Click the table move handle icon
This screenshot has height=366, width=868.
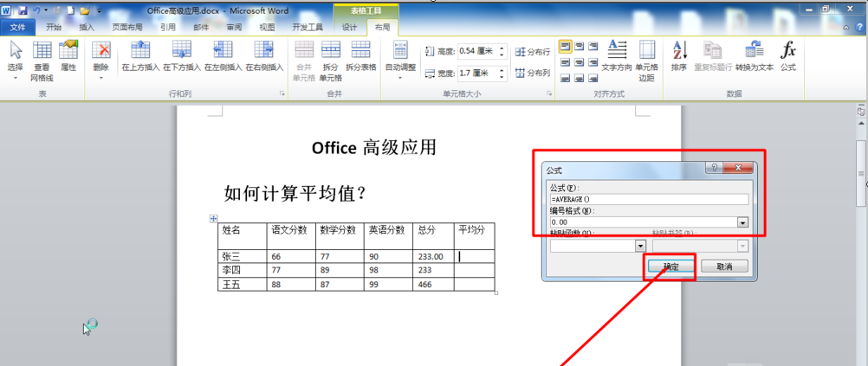click(213, 219)
